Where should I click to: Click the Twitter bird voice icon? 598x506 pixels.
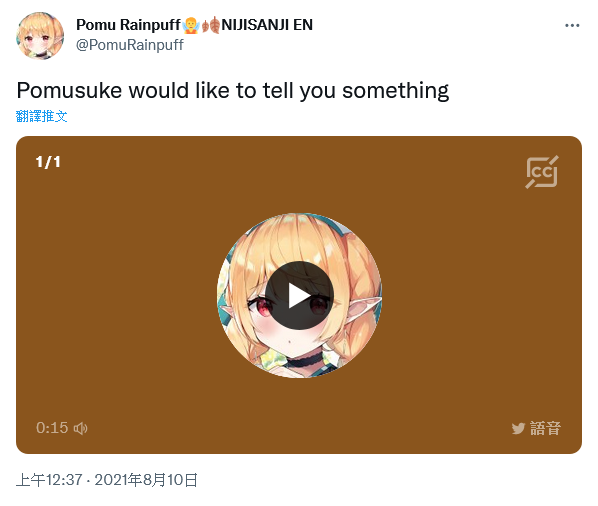[x=518, y=428]
